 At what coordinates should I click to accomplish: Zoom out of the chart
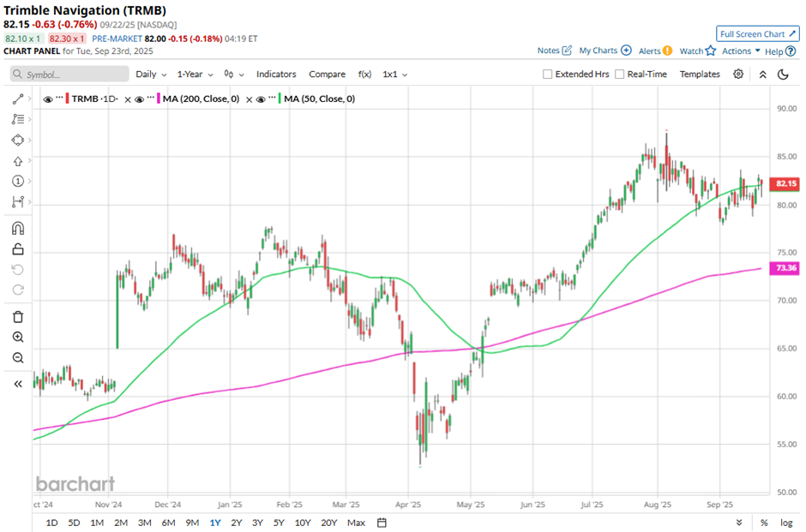pyautogui.click(x=18, y=358)
